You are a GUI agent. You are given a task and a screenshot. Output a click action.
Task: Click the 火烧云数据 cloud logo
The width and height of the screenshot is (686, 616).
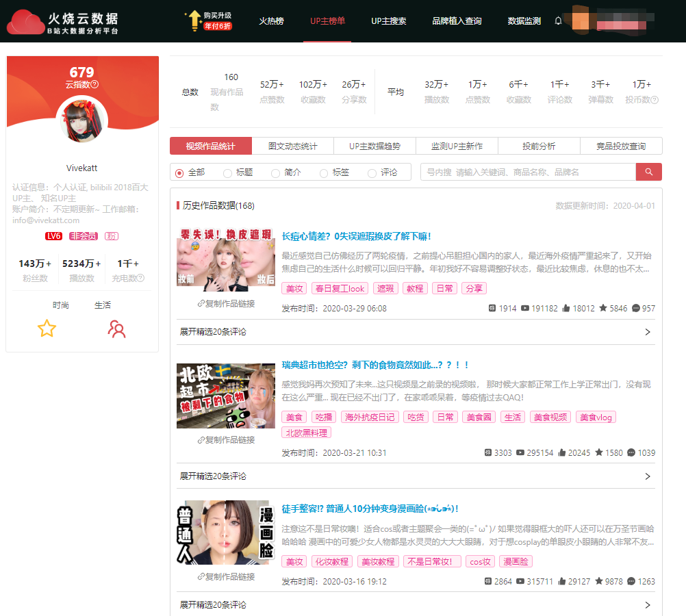point(25,22)
